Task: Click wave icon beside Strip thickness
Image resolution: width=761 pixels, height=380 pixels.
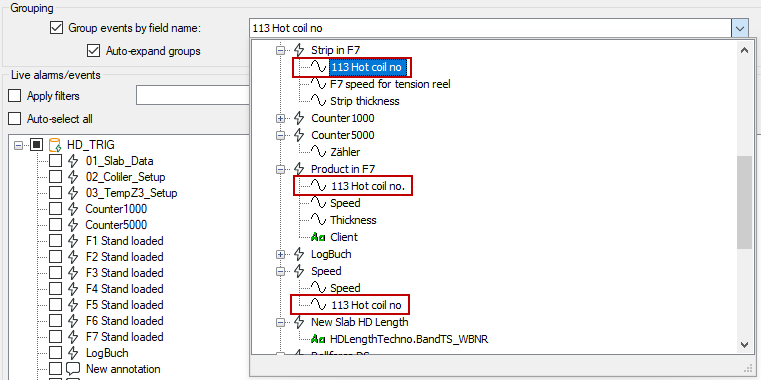Action: click(x=318, y=101)
